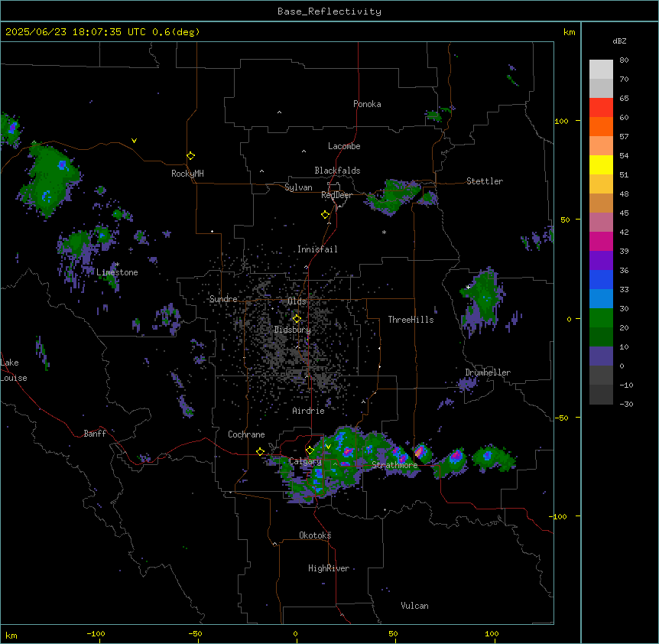The height and width of the screenshot is (644, 659).
Task: Click the Lacombe label
Action: pos(344,146)
